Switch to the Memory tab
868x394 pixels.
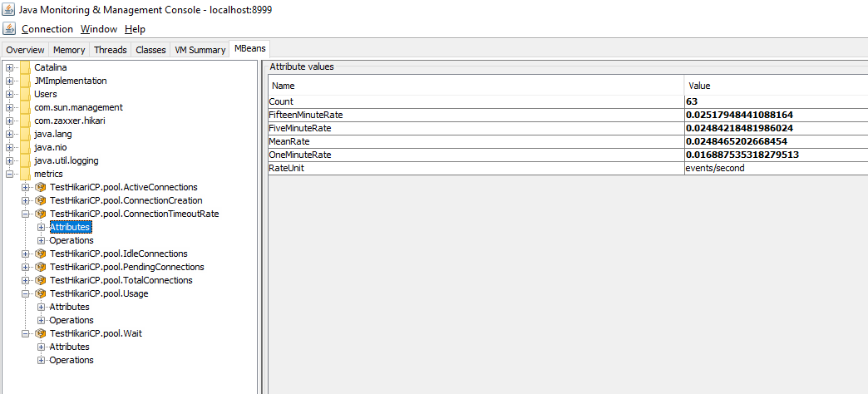pos(69,50)
